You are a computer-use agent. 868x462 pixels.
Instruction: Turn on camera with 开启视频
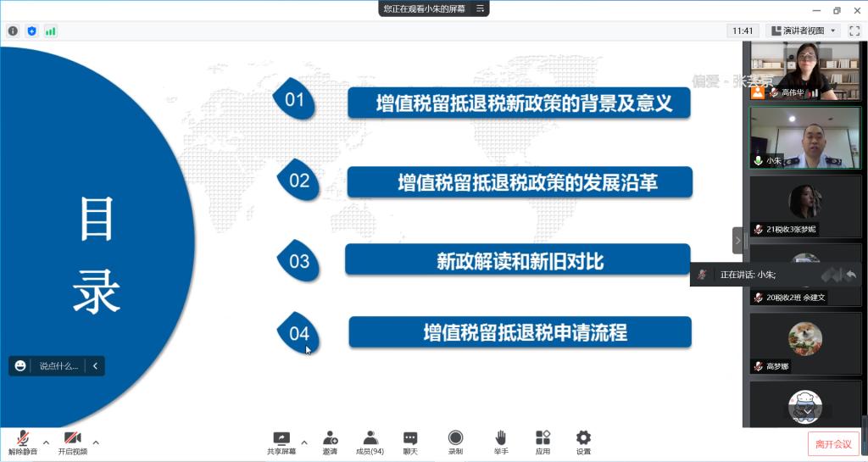(72, 442)
